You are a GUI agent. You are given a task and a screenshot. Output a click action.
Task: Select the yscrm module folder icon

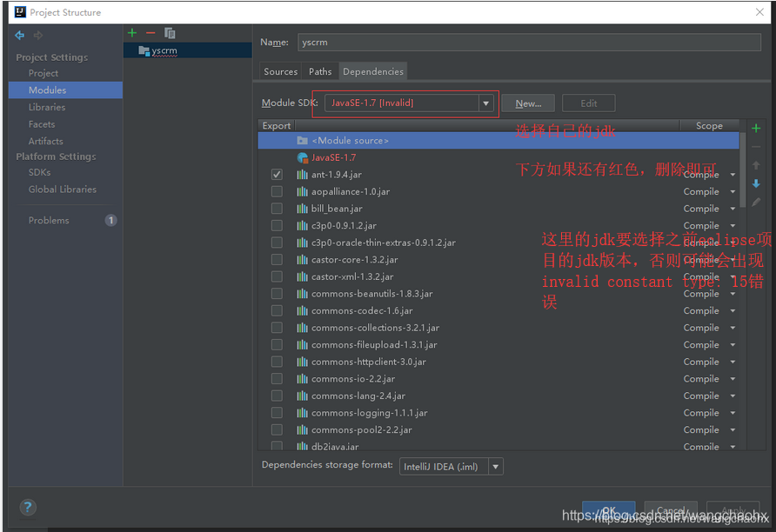tap(144, 50)
